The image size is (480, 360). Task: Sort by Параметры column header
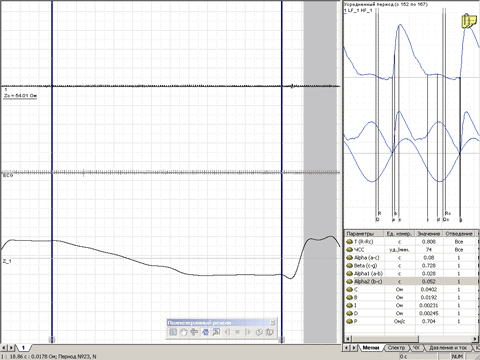364,234
